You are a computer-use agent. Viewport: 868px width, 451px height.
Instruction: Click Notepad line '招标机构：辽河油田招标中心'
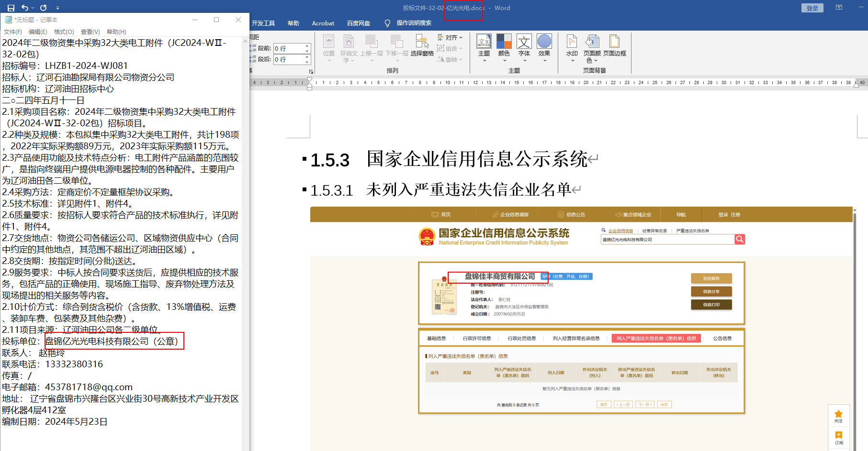pos(58,88)
